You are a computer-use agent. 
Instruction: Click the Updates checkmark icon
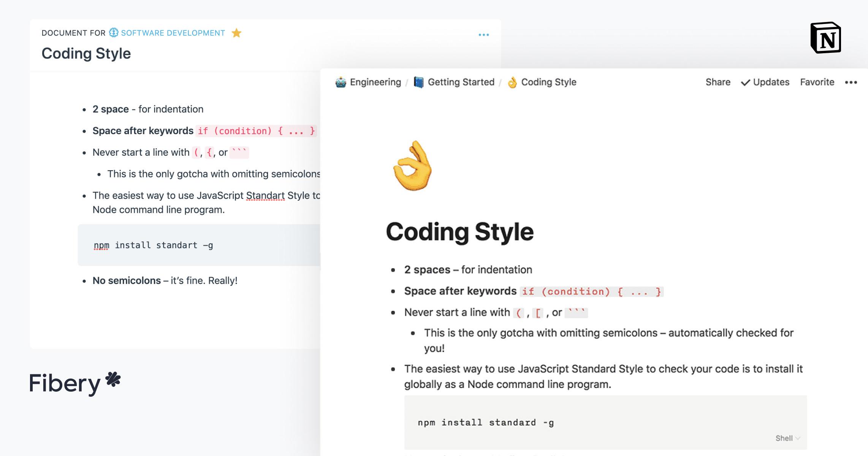[x=746, y=82]
